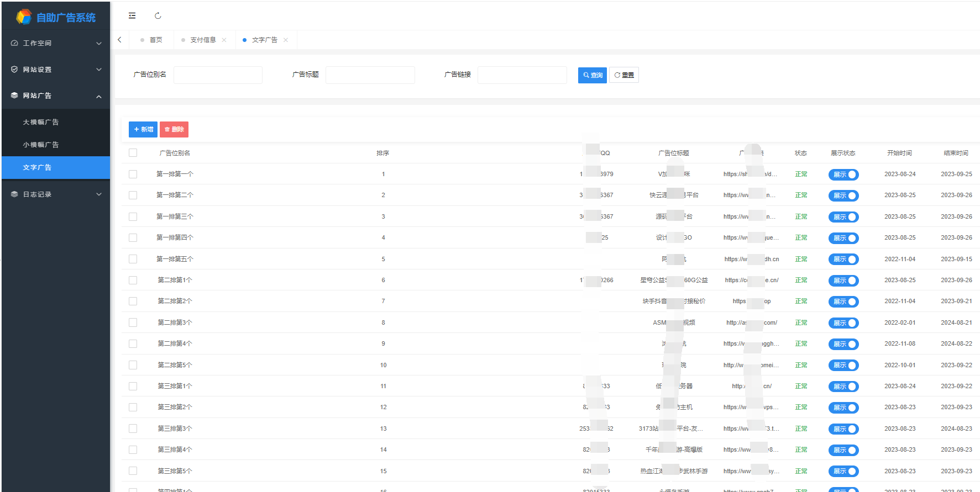Toggle 展示 switch for 第三排第1个
The height and width of the screenshot is (492, 980).
[x=843, y=387]
